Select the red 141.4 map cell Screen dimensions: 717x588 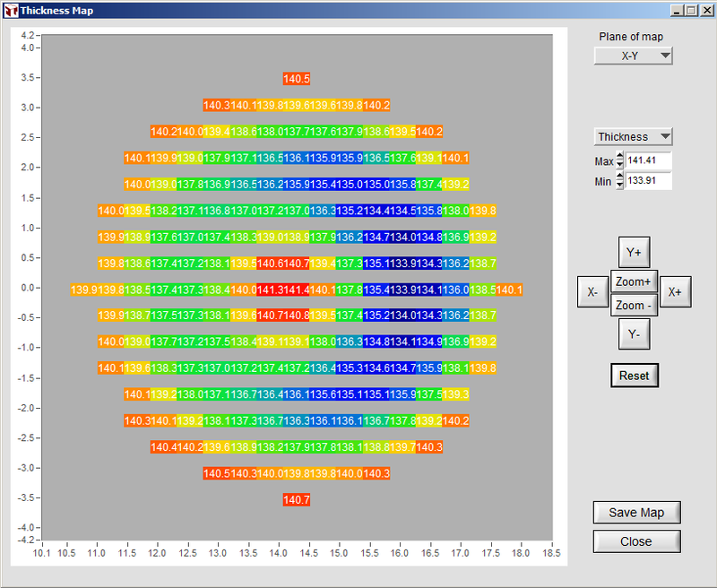297,290
